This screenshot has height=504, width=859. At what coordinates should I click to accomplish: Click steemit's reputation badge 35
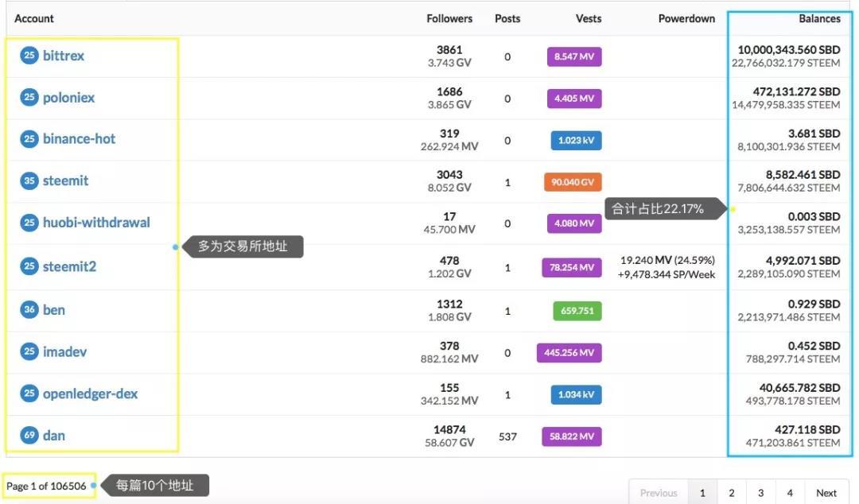click(x=29, y=180)
